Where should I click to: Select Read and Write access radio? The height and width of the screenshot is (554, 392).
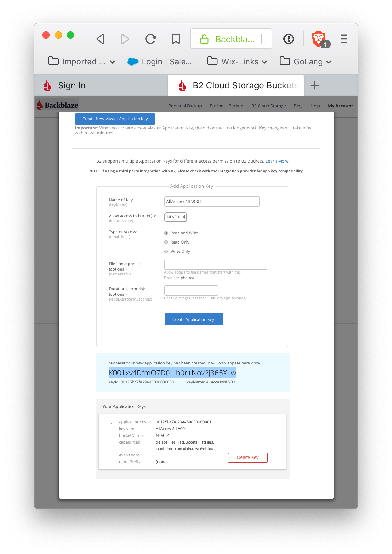(166, 233)
